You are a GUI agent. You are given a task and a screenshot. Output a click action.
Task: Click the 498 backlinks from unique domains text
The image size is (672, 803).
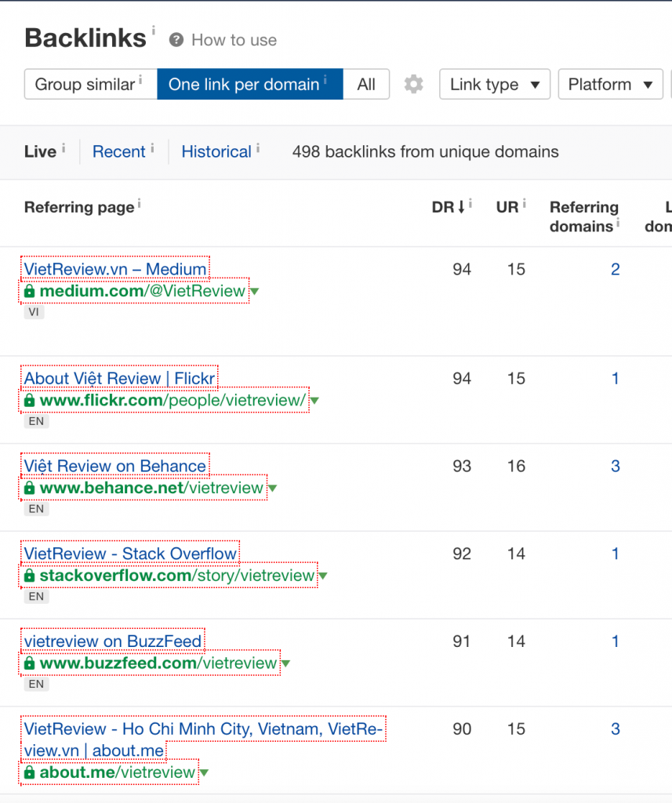pyautogui.click(x=425, y=151)
